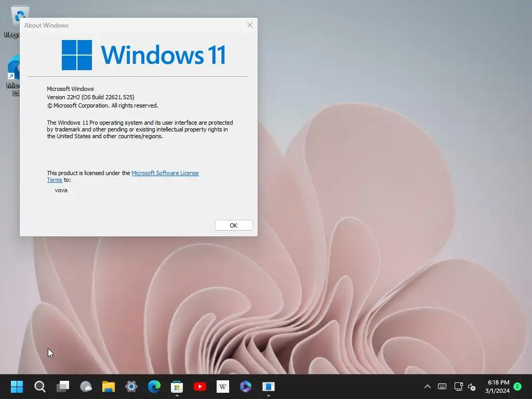Open the Microsoft Software License Terms link

point(165,173)
